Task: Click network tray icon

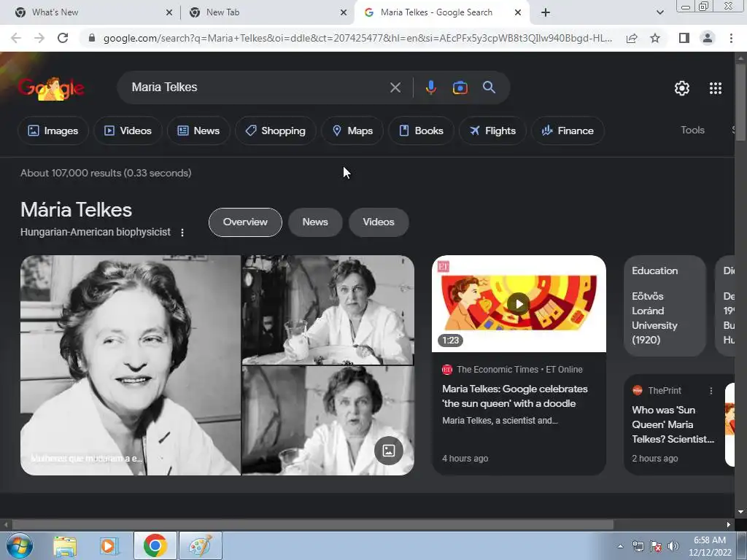Action: point(638,547)
